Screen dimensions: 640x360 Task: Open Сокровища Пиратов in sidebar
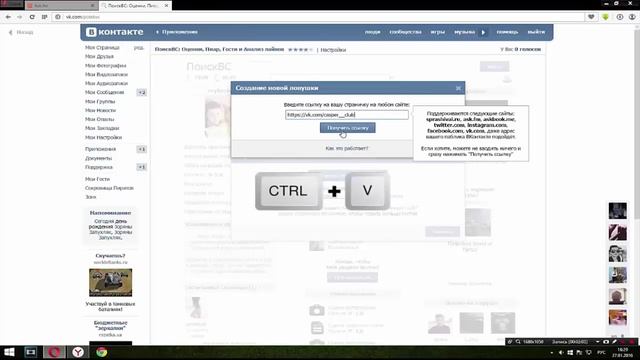(x=109, y=188)
